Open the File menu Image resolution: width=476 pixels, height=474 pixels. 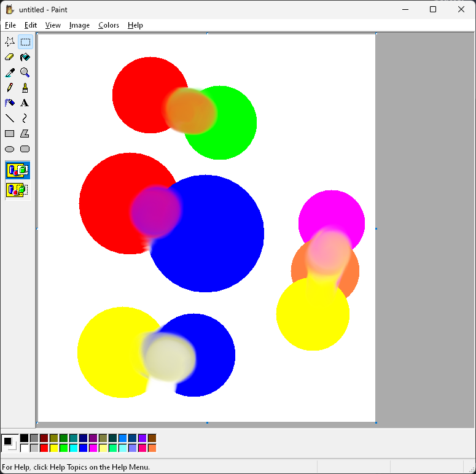coord(10,25)
